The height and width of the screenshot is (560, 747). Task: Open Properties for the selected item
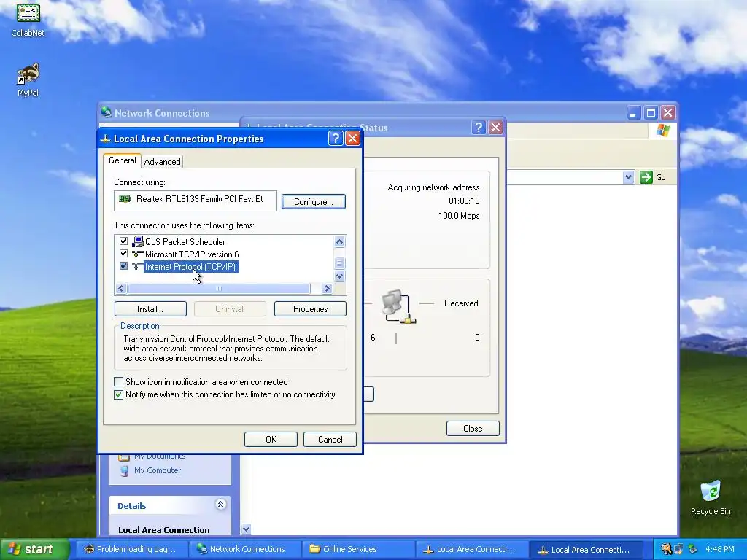tap(311, 309)
